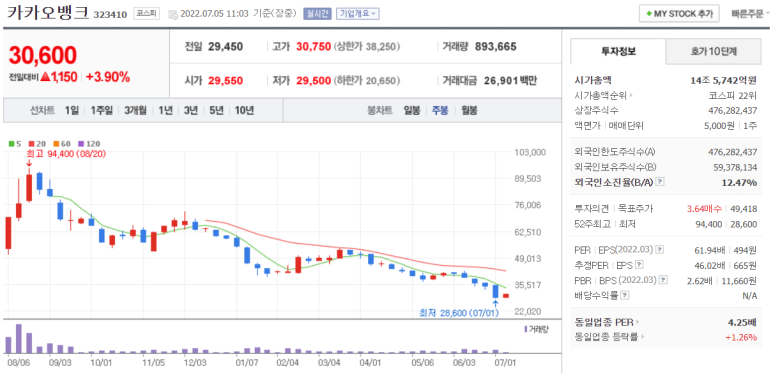Click the current price 30,600
This screenshot has width=773, height=373.
point(42,55)
